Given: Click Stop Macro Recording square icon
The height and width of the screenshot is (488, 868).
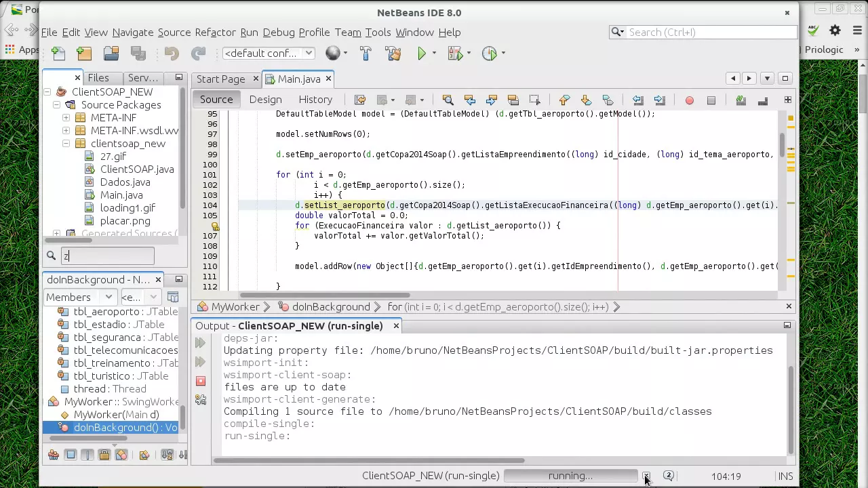Looking at the screenshot, I should pyautogui.click(x=711, y=100).
